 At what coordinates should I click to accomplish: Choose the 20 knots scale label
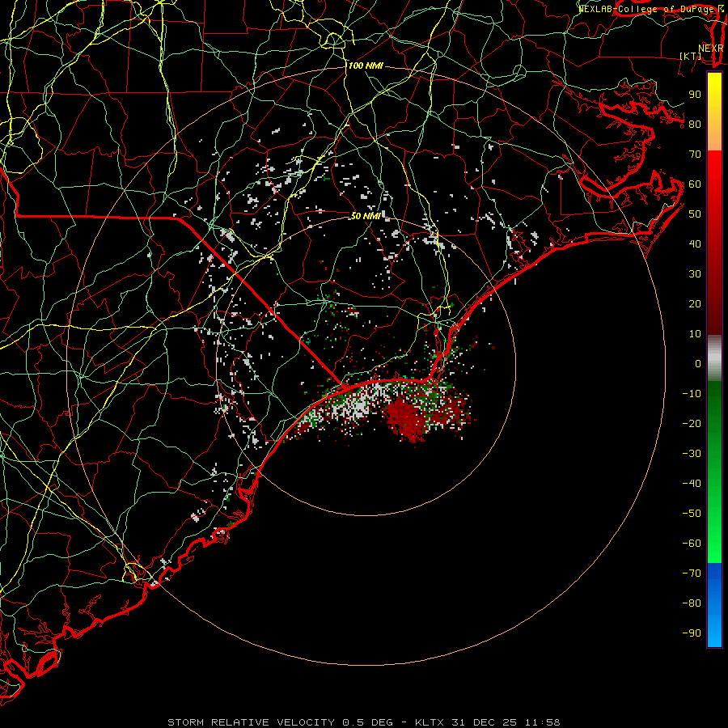695,304
